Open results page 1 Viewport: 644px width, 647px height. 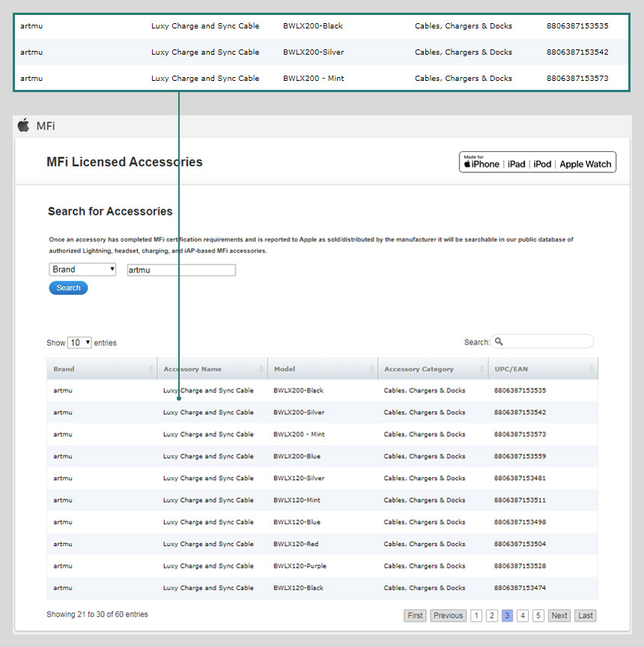point(476,616)
